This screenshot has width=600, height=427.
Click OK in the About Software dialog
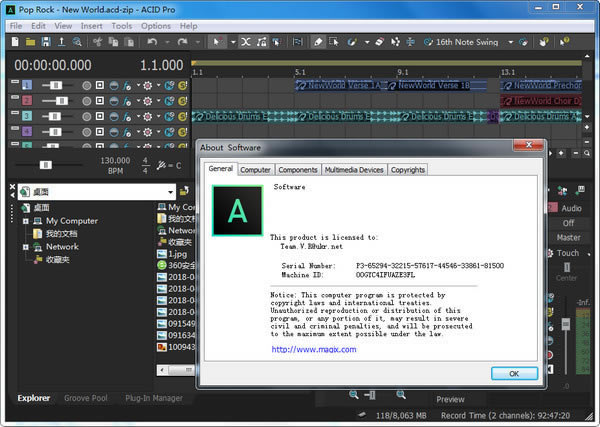pyautogui.click(x=514, y=373)
